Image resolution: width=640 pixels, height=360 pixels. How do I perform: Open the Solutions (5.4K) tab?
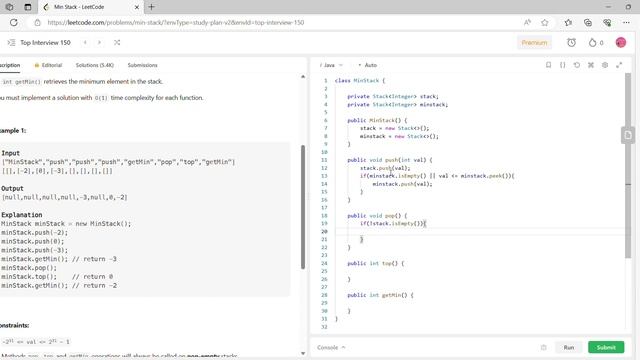point(95,65)
